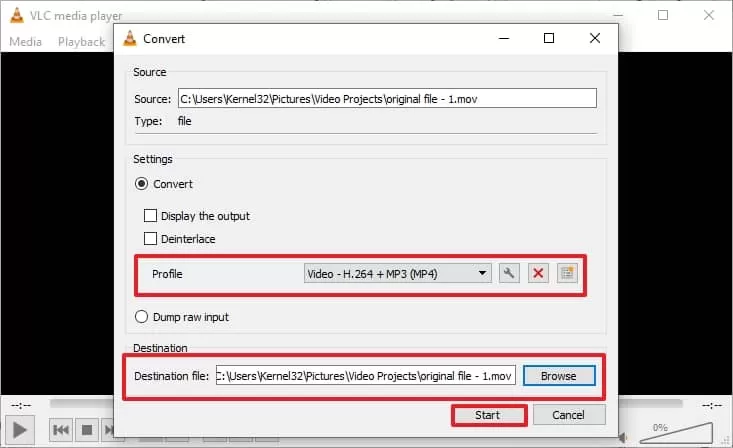Click VLC cone icon in Convert dialog title
Image resolution: width=733 pixels, height=448 pixels.
[129, 38]
